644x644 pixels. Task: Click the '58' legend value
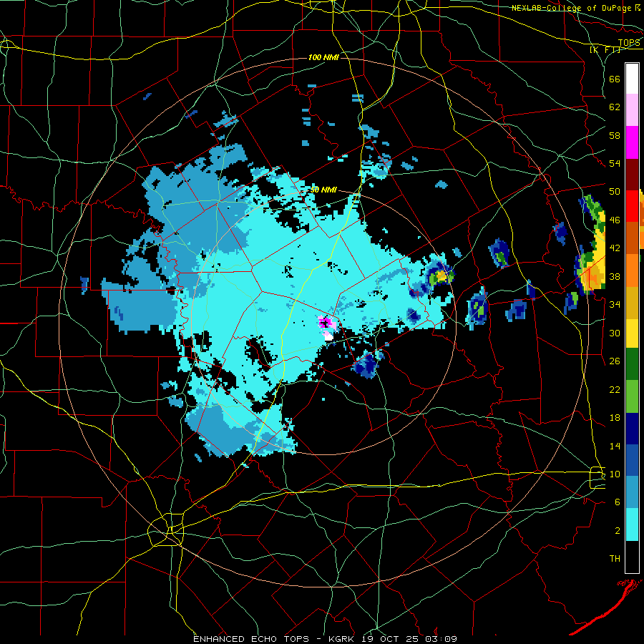coord(615,135)
